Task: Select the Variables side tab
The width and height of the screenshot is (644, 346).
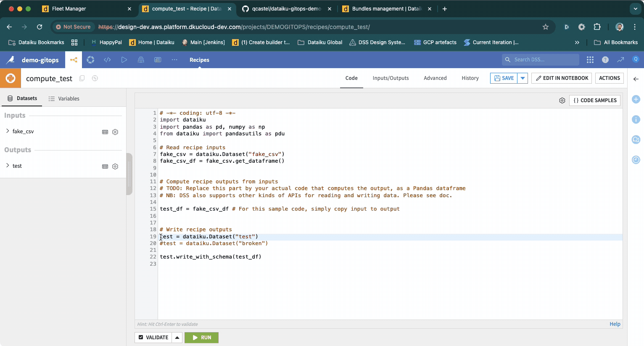Action: coord(64,99)
